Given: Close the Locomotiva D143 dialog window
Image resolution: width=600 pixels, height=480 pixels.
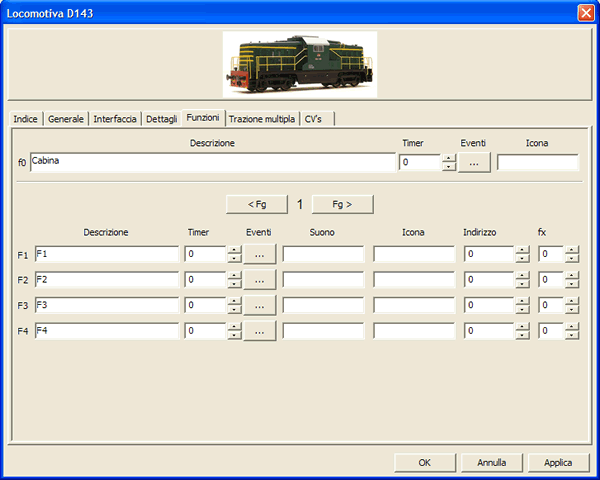Looking at the screenshot, I should point(585,13).
